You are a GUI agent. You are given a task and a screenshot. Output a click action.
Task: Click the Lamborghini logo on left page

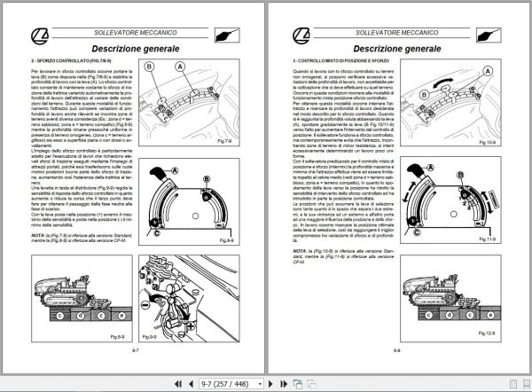[x=40, y=36]
